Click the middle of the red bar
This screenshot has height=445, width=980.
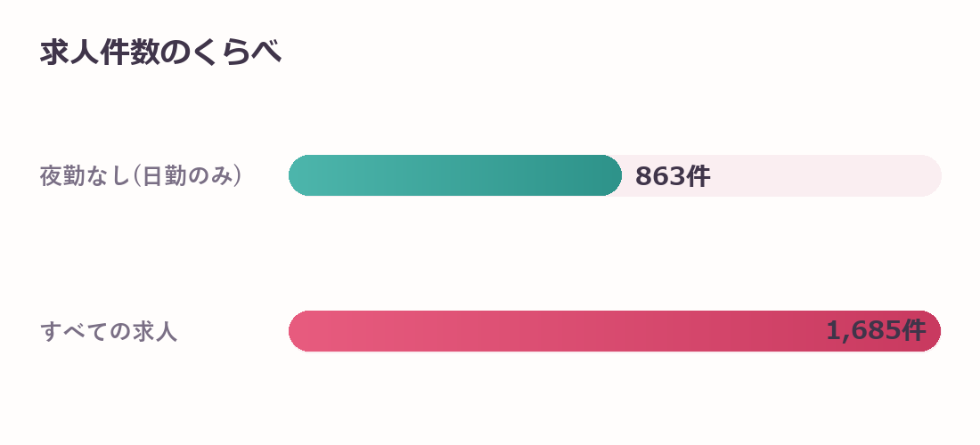pos(615,331)
